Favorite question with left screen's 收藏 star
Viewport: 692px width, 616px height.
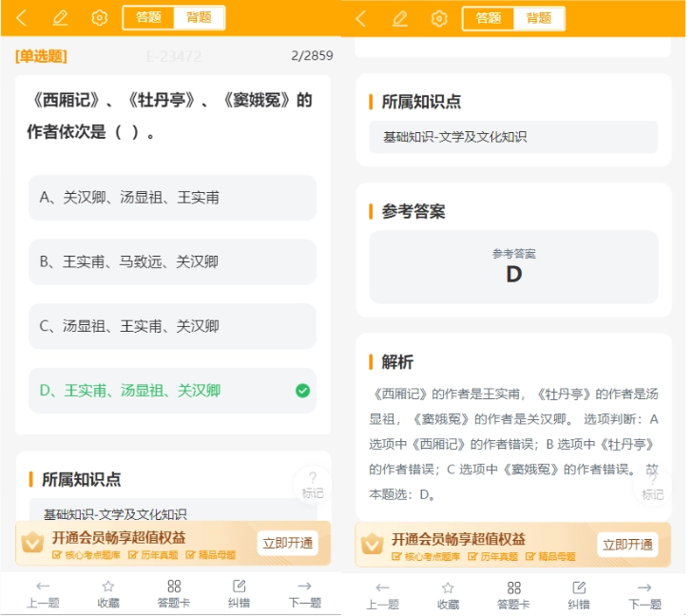click(x=108, y=594)
